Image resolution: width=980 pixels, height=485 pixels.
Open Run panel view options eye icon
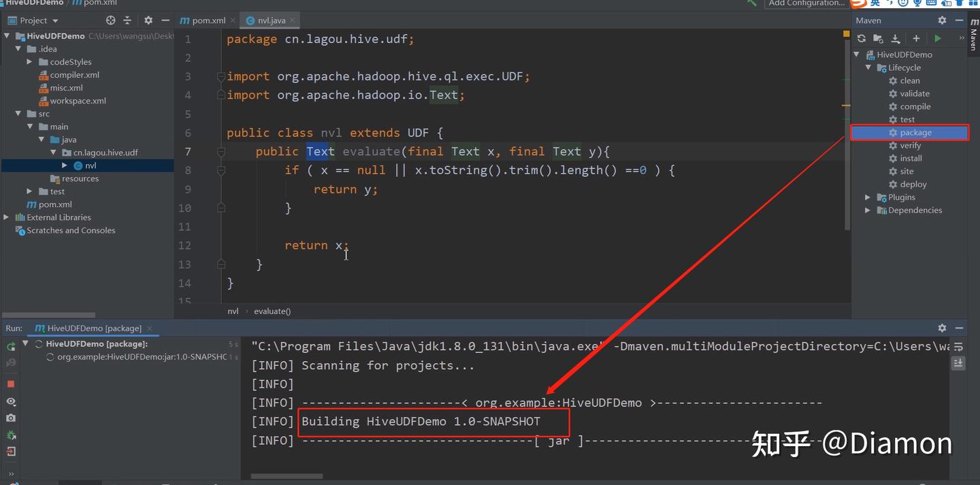coord(11,402)
